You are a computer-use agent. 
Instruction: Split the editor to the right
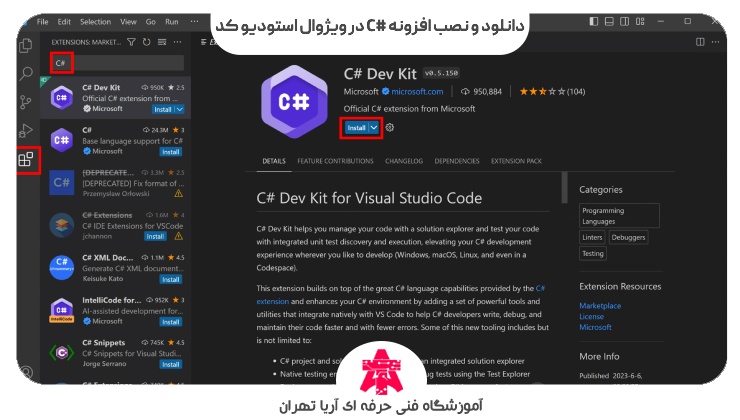[x=700, y=42]
